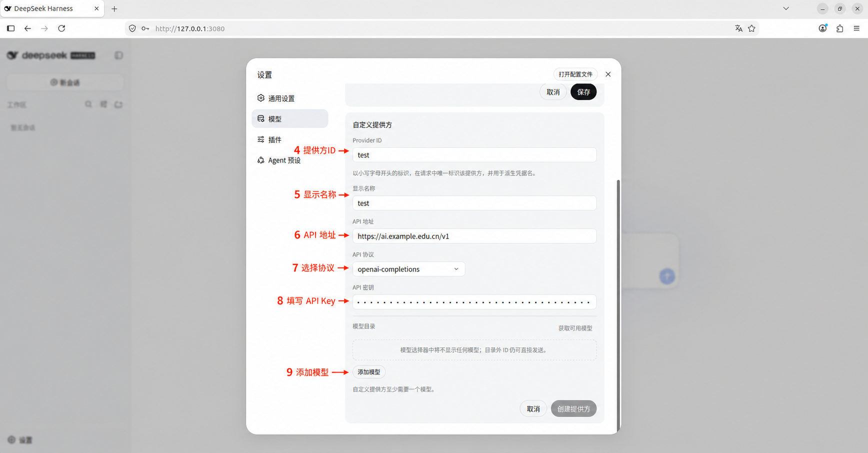Click the 创建提供方 button
Image resolution: width=868 pixels, height=453 pixels.
pos(573,409)
